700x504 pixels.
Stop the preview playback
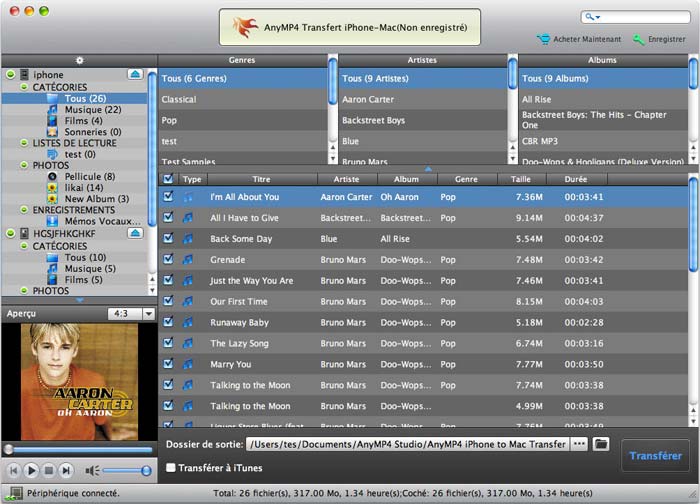49,471
